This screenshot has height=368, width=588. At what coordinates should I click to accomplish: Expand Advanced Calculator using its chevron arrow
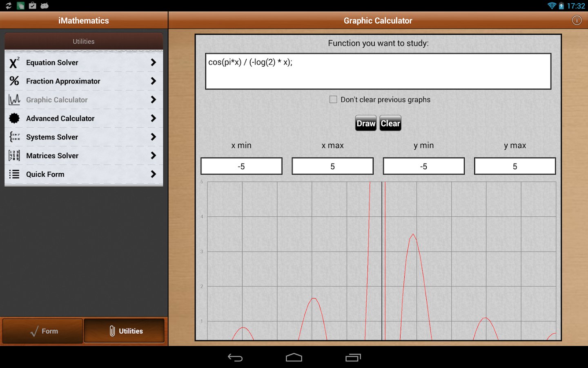153,119
